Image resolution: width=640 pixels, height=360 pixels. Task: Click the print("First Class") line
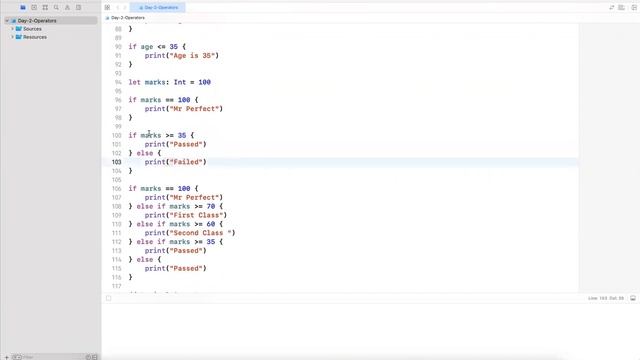[186, 215]
